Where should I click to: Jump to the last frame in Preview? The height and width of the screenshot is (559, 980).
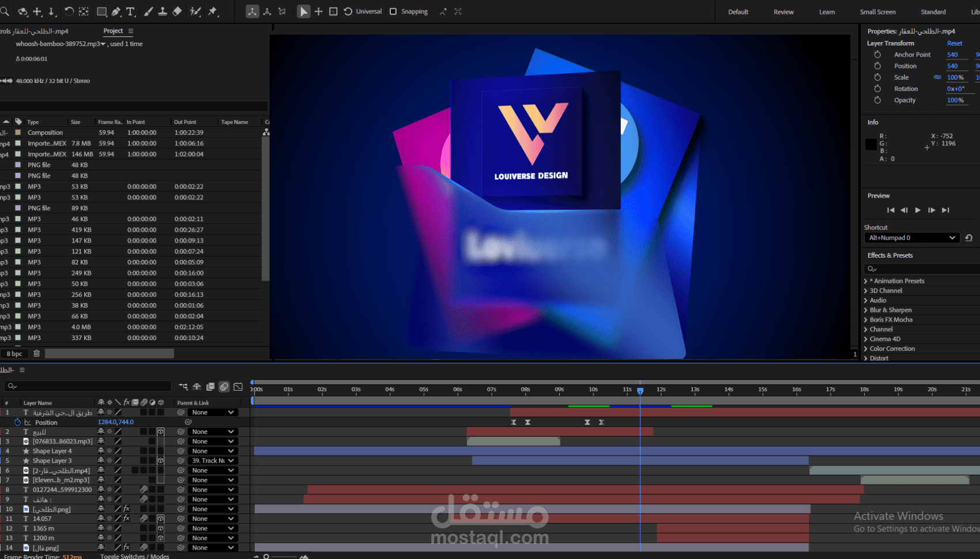coord(945,210)
